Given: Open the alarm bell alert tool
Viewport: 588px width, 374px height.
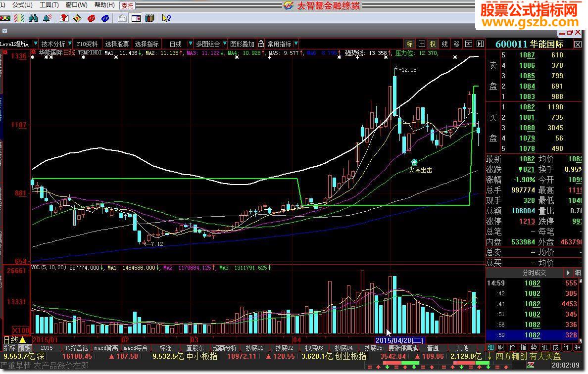Looking at the screenshot, I should (47, 18).
